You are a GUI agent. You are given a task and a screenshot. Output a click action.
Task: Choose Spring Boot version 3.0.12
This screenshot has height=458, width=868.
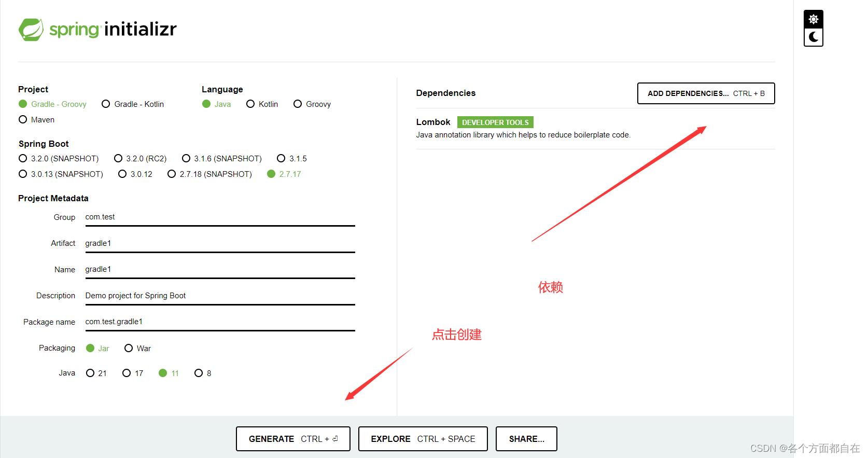pos(135,174)
